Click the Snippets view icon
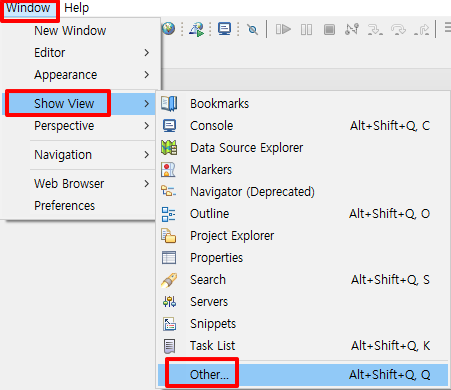The height and width of the screenshot is (390, 451). [x=169, y=324]
